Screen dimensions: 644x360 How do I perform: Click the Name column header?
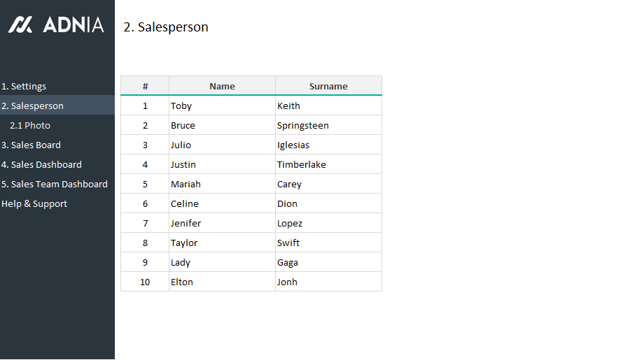pyautogui.click(x=222, y=86)
